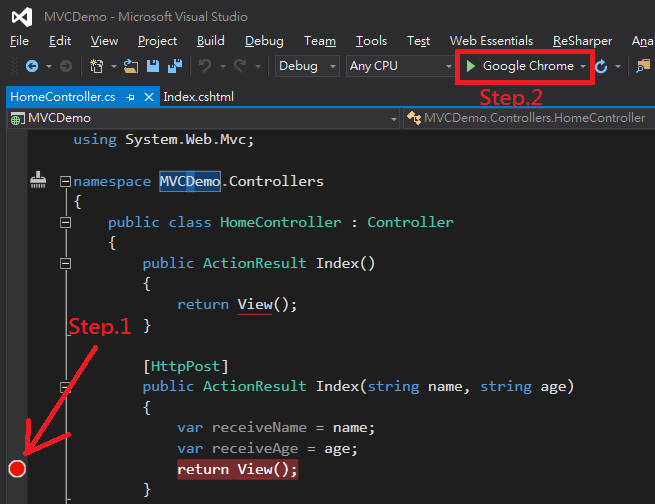The height and width of the screenshot is (504, 655).
Task: Open the MVCDemo.Controllers.HomeController type dropdown
Action: coord(529,119)
